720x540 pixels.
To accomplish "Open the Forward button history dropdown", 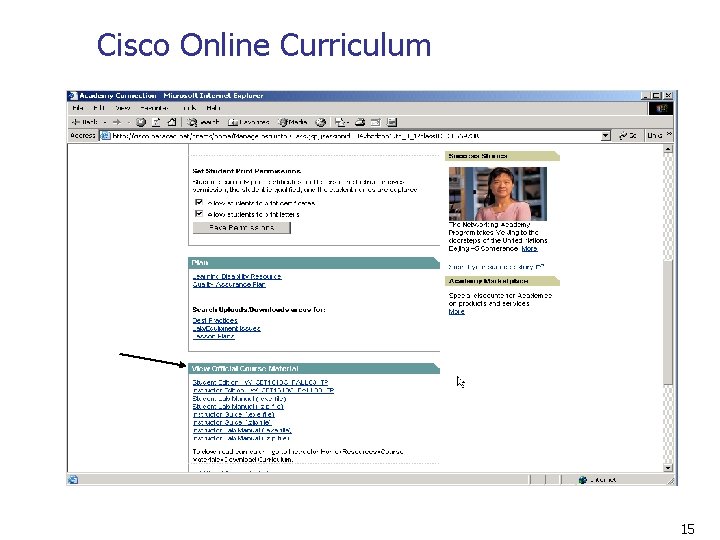I will 128,122.
